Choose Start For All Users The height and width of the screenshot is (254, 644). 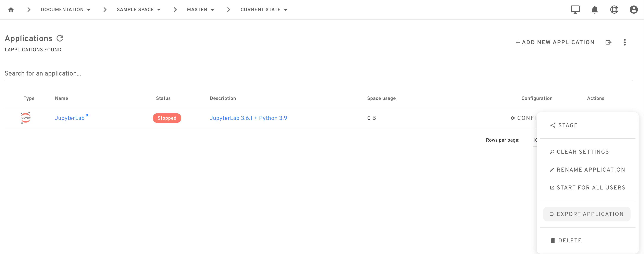pos(587,188)
